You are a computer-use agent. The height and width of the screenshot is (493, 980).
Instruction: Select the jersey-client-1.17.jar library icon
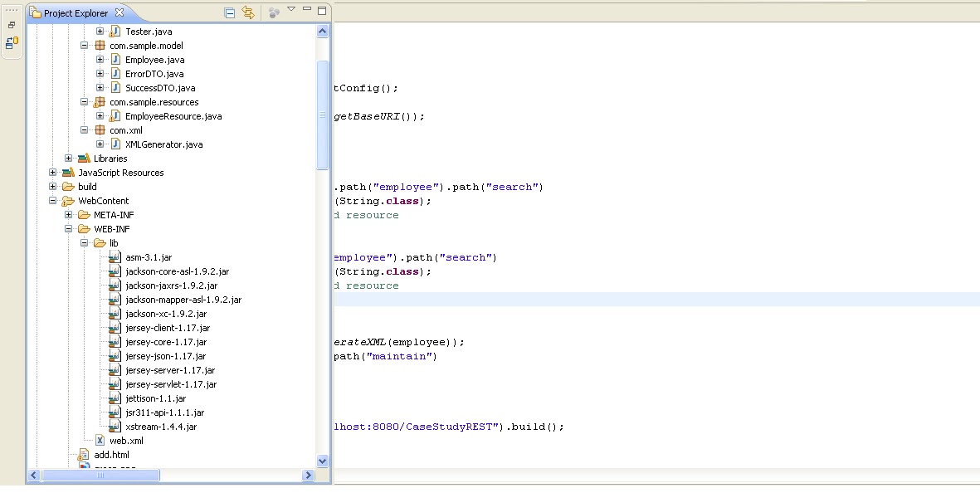click(114, 328)
